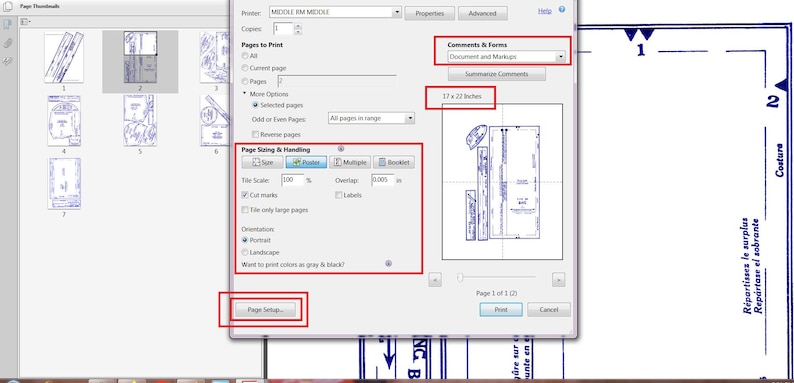The image size is (794, 383).
Task: Open Comments & Forms dropdown
Action: coord(560,57)
